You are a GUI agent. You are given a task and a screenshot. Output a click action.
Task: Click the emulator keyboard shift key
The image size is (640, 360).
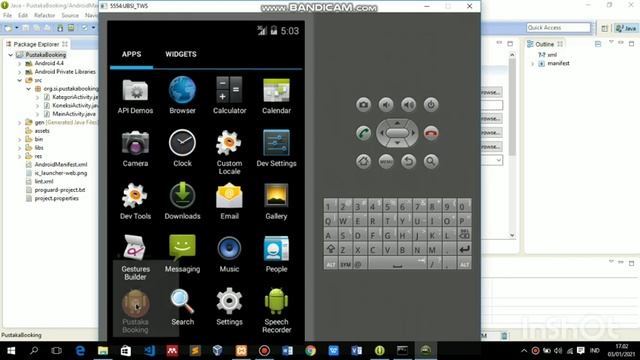click(331, 249)
